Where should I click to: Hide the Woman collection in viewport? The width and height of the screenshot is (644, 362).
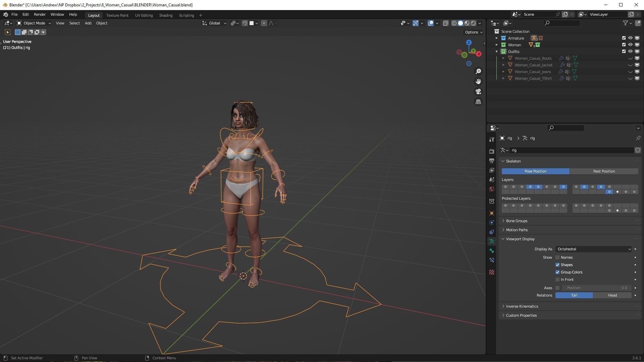(630, 45)
